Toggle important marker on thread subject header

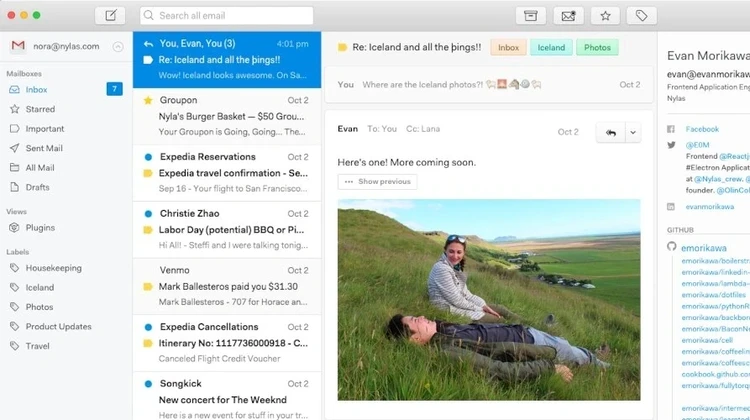tap(342, 47)
